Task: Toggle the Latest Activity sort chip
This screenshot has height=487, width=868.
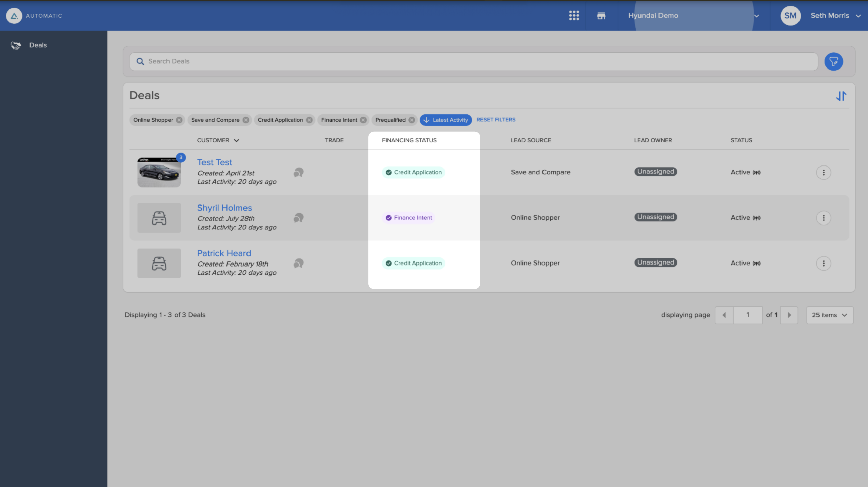Action: (x=446, y=120)
